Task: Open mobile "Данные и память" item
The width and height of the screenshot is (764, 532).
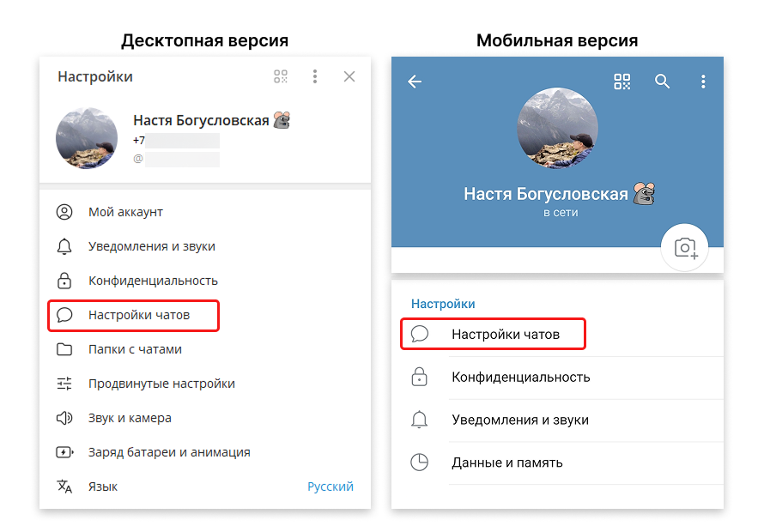Action: [x=506, y=462]
